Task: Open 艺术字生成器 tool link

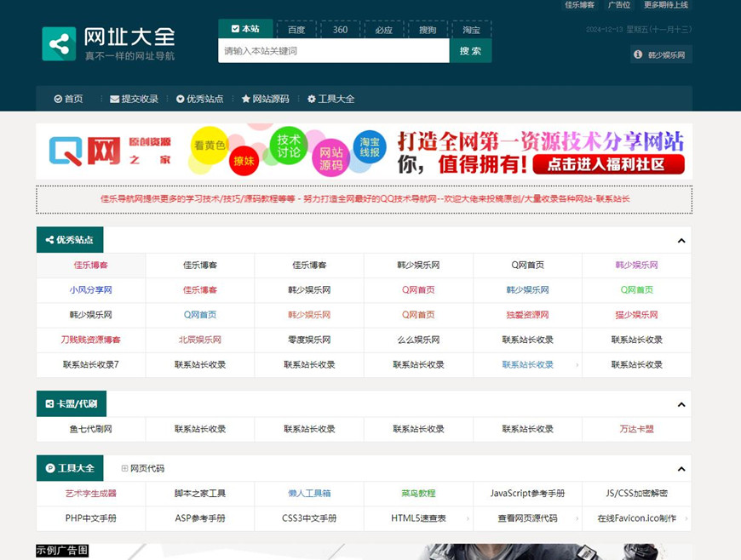Action: pyautogui.click(x=91, y=494)
